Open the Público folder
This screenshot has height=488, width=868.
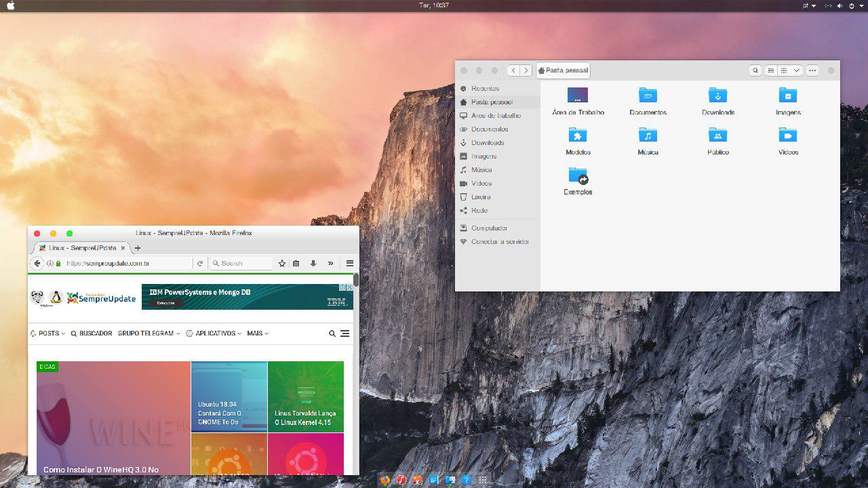point(717,135)
